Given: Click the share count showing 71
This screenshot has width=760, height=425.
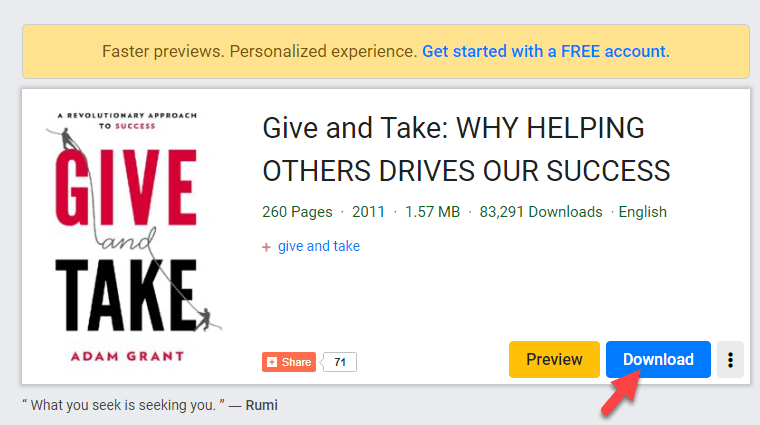Looking at the screenshot, I should point(340,362).
